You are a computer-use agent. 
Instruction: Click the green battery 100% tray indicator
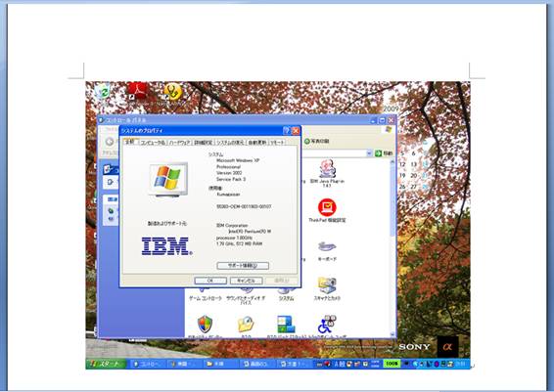coord(392,363)
